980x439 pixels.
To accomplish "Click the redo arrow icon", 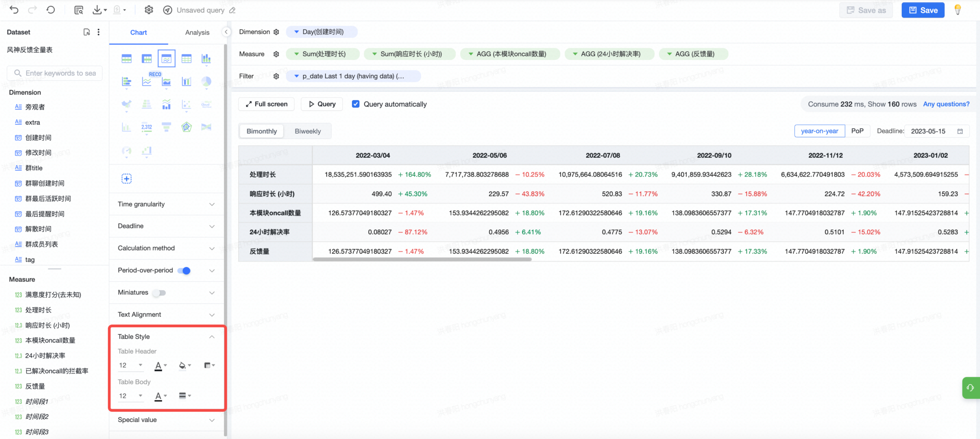I will pyautogui.click(x=32, y=10).
